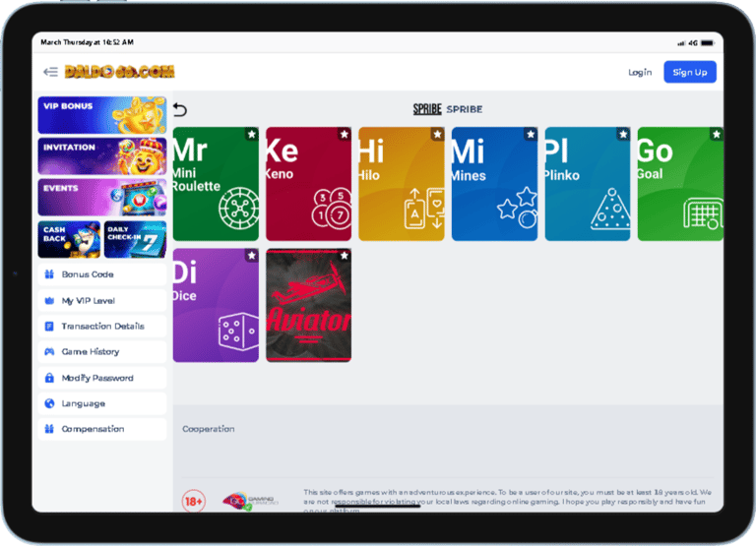The height and width of the screenshot is (546, 756).
Task: Favorite the Mines game star
Action: pyautogui.click(x=531, y=135)
